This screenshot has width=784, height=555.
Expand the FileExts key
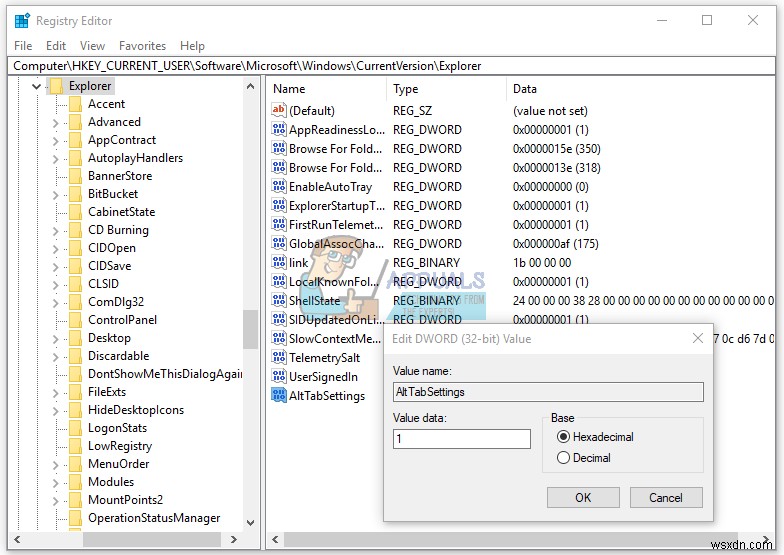coord(56,392)
